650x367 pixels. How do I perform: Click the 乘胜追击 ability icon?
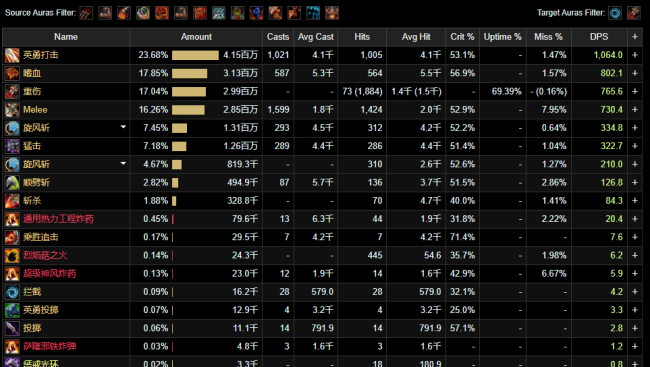[12, 238]
